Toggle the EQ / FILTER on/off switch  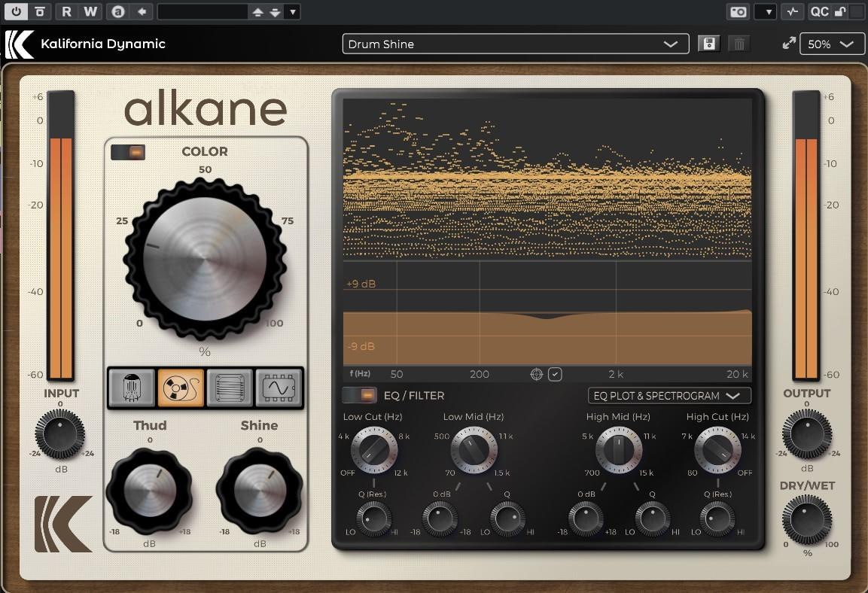[x=359, y=395]
